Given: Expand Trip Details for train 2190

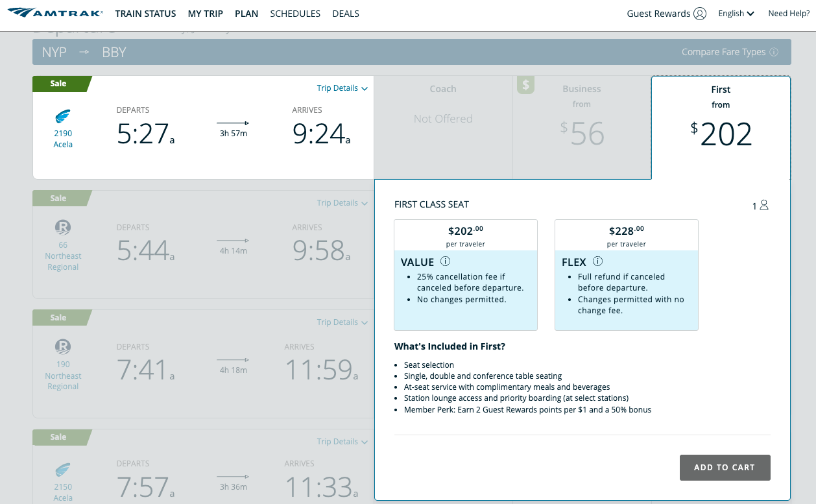Looking at the screenshot, I should pos(342,88).
